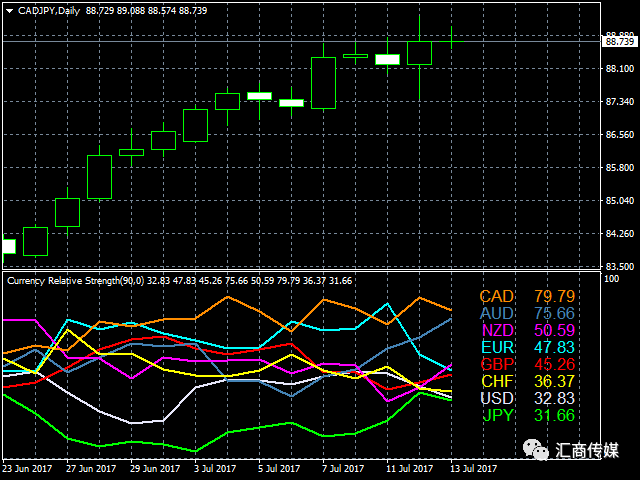
Task: Click the CAD strength value 79.79
Action: (554, 296)
